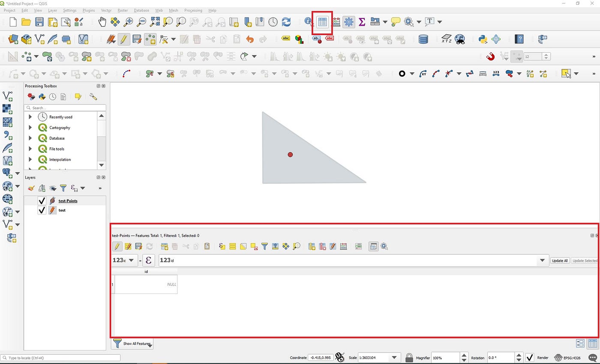This screenshot has height=364, width=600.
Task: Click the Zoom Out magnifier
Action: click(141, 21)
